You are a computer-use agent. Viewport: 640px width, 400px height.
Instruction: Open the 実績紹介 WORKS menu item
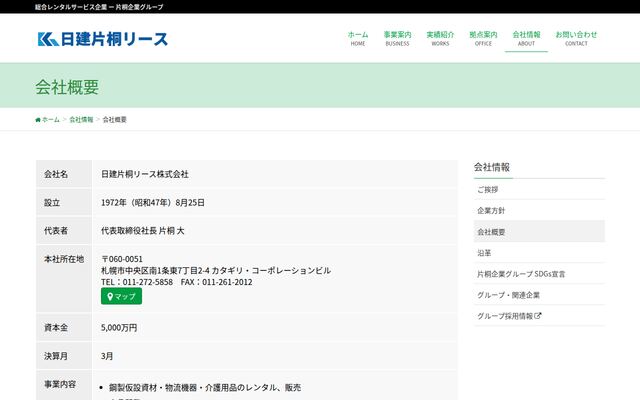pos(440,38)
